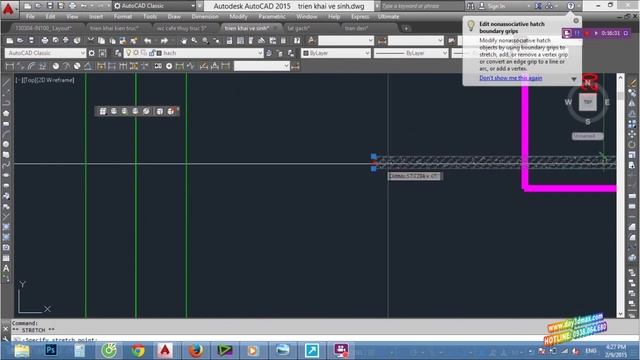
Task: Switch to the 'lat gach' drawing tab
Action: [x=298, y=28]
